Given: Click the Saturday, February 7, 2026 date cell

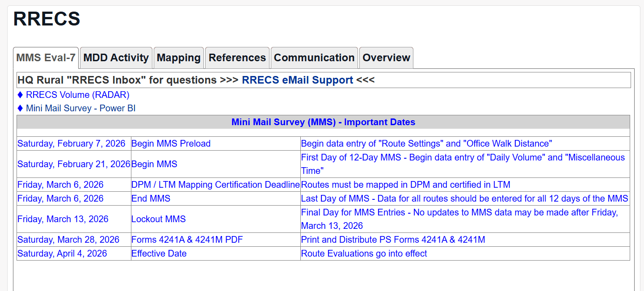Looking at the screenshot, I should pyautogui.click(x=71, y=143).
